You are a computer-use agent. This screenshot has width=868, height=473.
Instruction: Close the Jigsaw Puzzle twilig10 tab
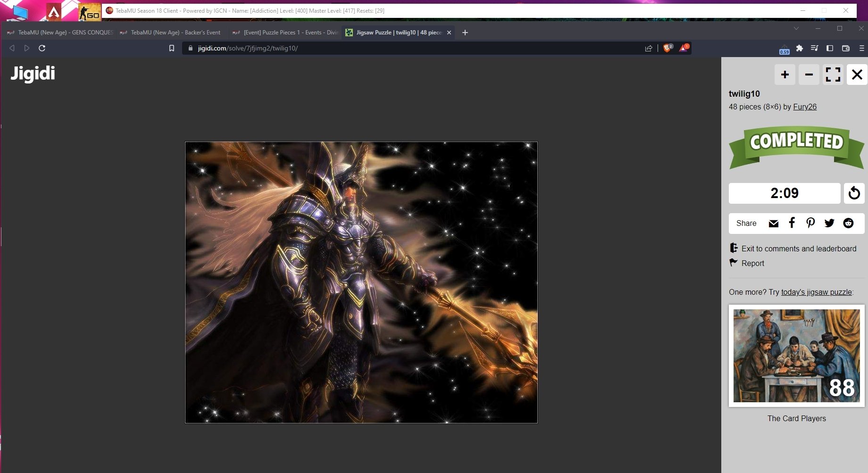(x=449, y=33)
